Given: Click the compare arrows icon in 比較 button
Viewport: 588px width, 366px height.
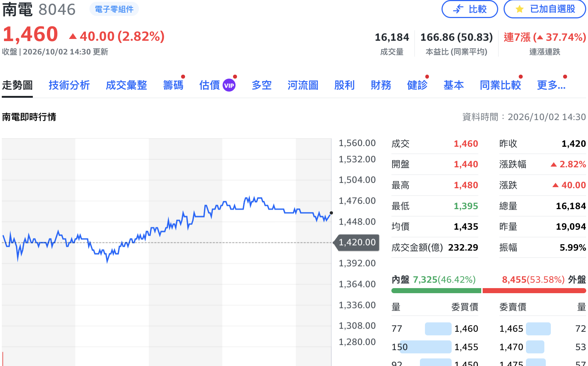Looking at the screenshot, I should (x=458, y=9).
